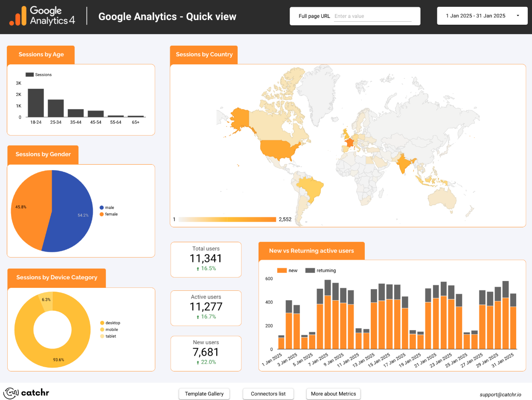Viewport: 532px width, 400px height.
Task: Click the 'New vs Returning active users' header
Action: [x=311, y=251]
